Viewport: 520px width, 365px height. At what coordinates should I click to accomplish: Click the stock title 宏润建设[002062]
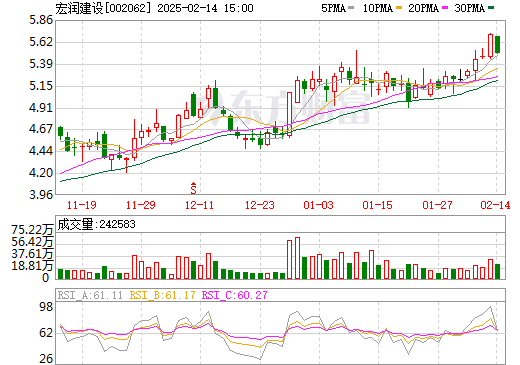tap(104, 8)
